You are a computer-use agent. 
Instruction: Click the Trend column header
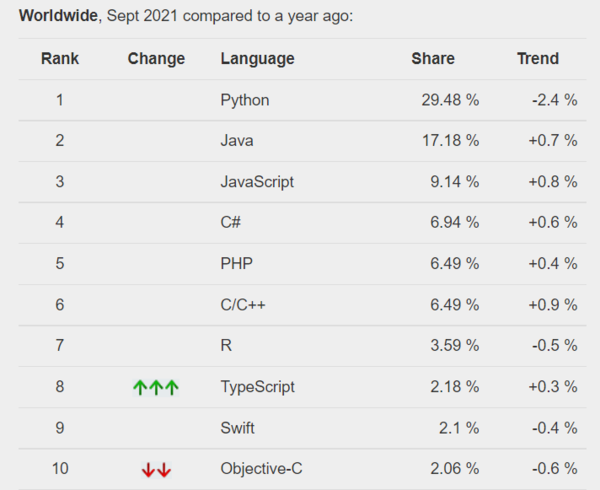click(537, 59)
